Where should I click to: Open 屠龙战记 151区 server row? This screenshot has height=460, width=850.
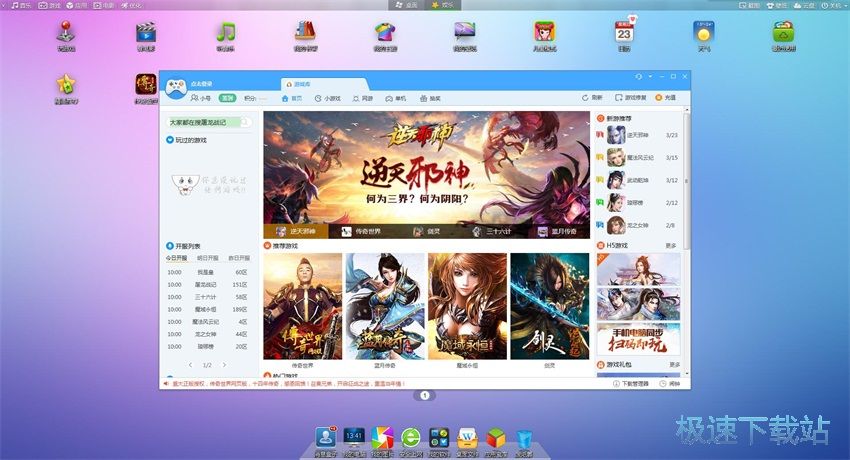pos(207,284)
